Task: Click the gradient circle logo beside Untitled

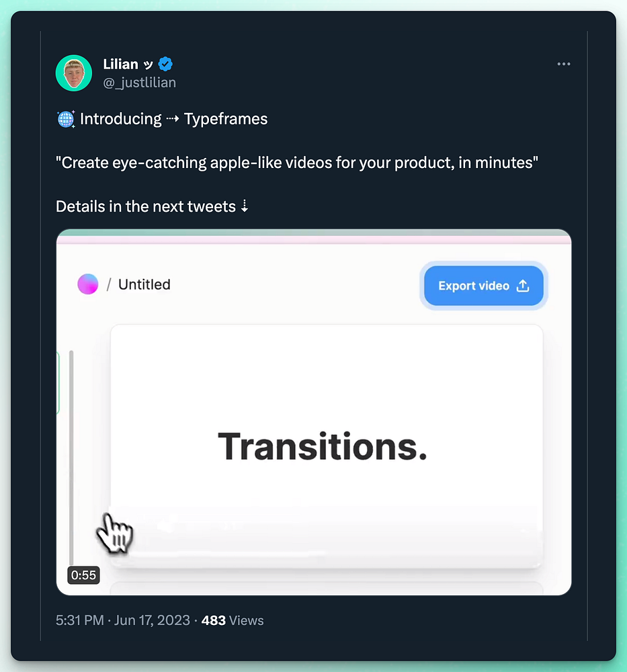Action: tap(88, 284)
